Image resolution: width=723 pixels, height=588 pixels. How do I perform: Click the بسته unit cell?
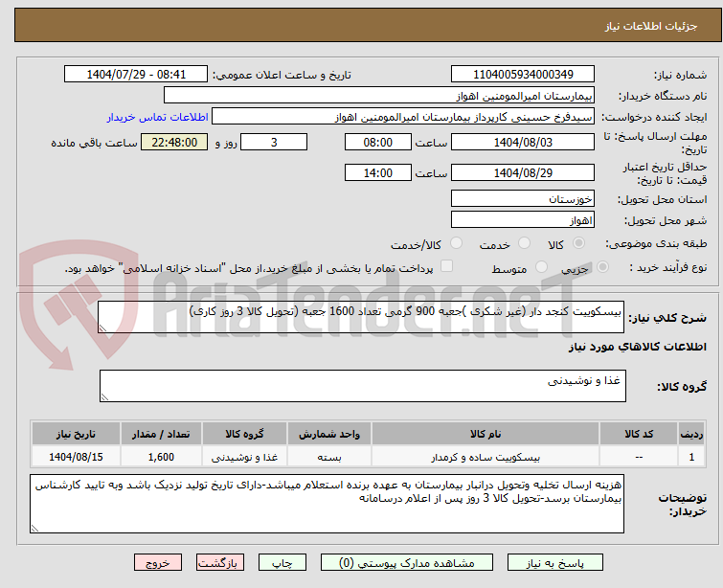coord(329,457)
